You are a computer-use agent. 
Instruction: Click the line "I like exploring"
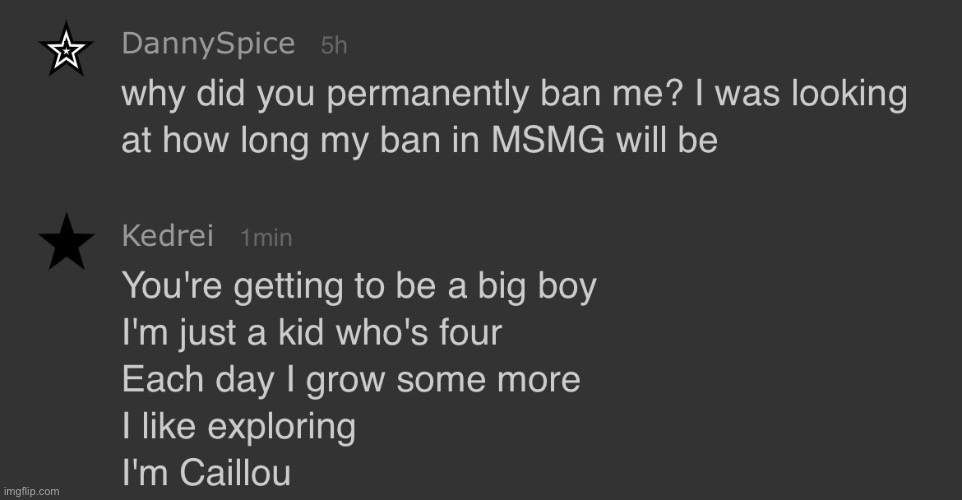pyautogui.click(x=238, y=427)
